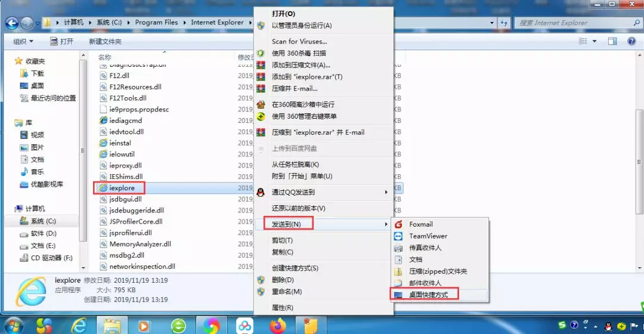Select the file MemoryAnalyzer.dll

click(140, 244)
